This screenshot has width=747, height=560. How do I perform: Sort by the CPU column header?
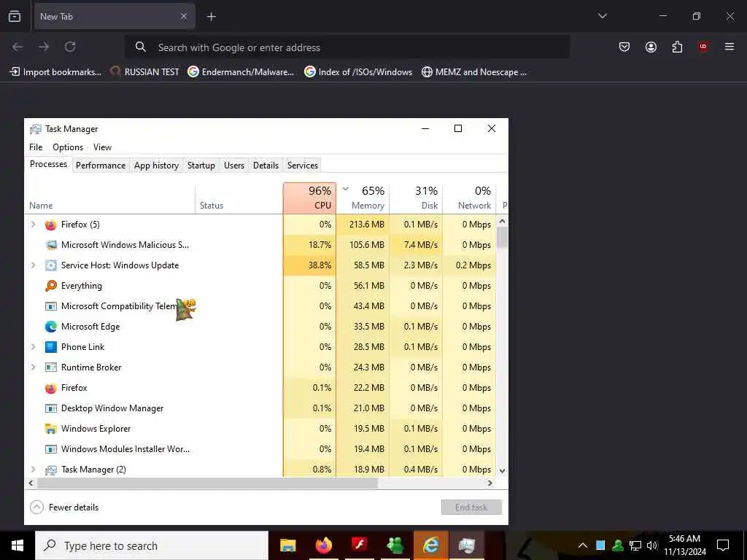click(309, 198)
